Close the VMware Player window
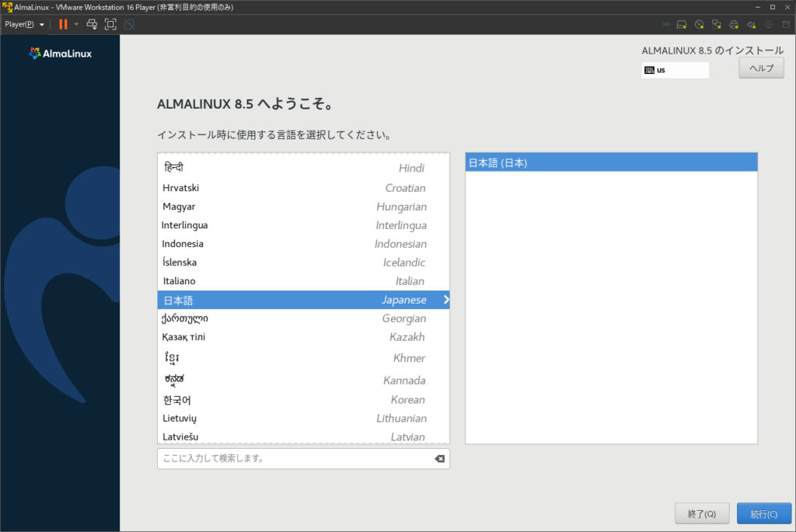Viewport: 796px width, 532px height. pyautogui.click(x=788, y=7)
